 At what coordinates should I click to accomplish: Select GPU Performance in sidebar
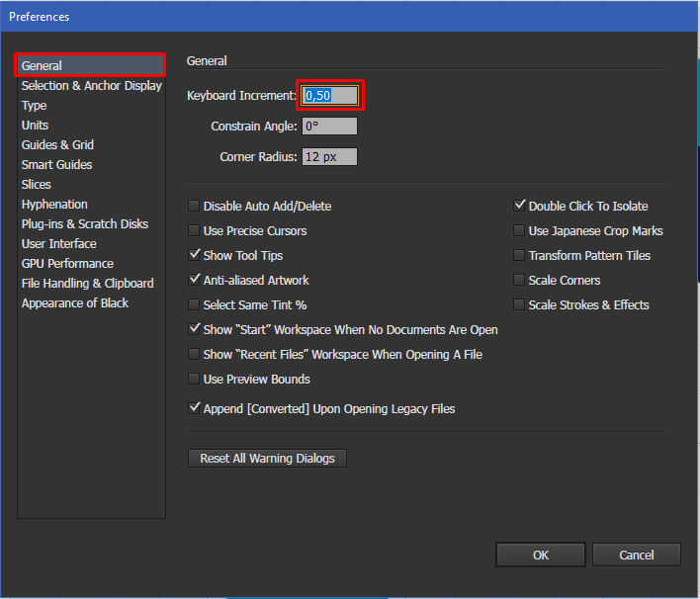(x=67, y=264)
